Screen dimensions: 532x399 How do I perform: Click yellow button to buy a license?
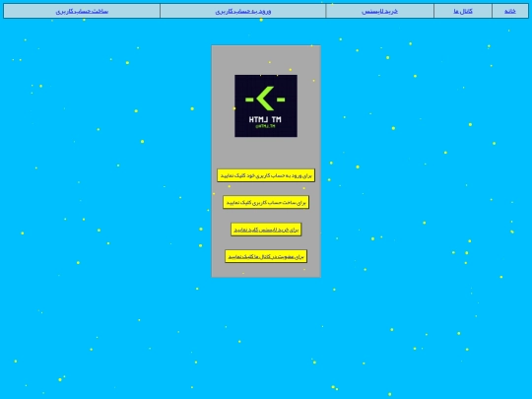pyautogui.click(x=266, y=230)
